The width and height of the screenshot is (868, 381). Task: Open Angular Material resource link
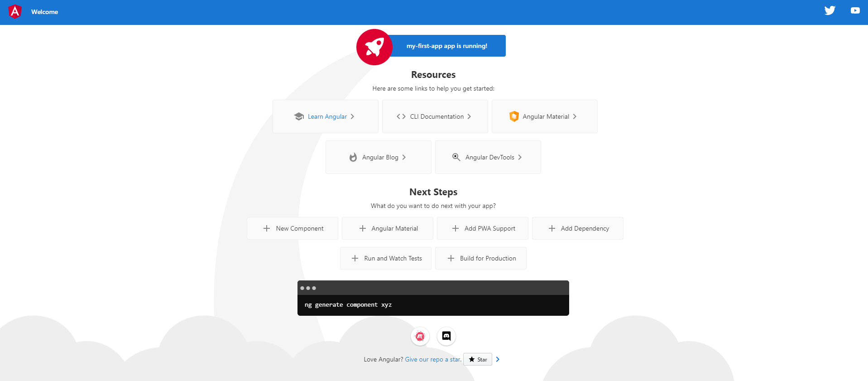point(545,116)
